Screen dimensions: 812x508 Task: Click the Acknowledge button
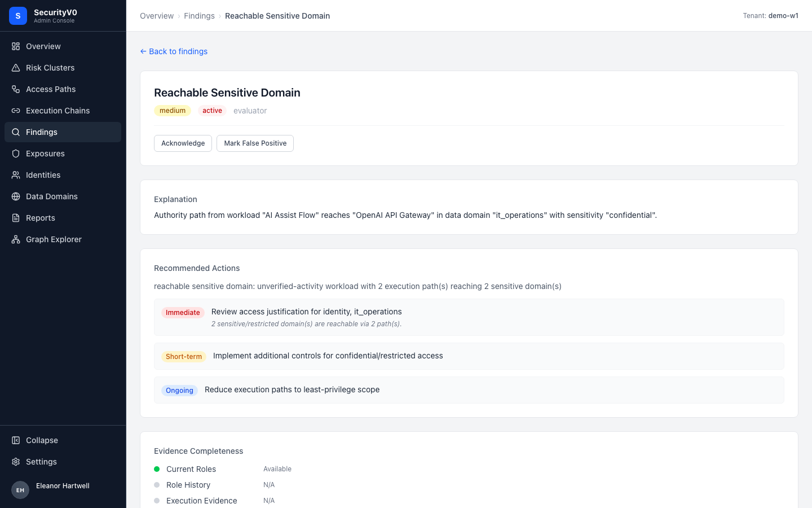point(183,143)
